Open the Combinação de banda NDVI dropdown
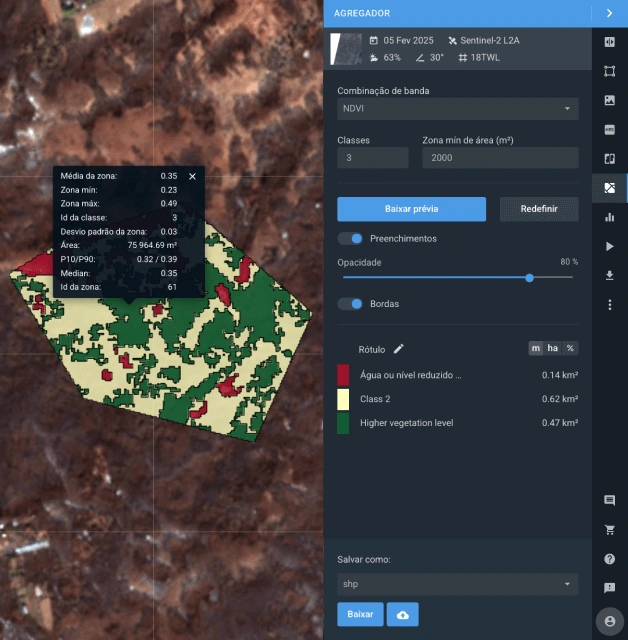 coord(457,108)
